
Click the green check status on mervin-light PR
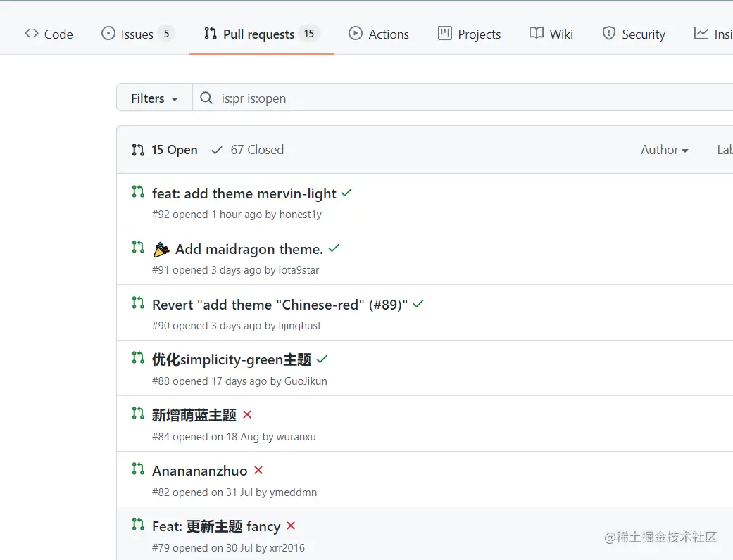[x=346, y=193]
